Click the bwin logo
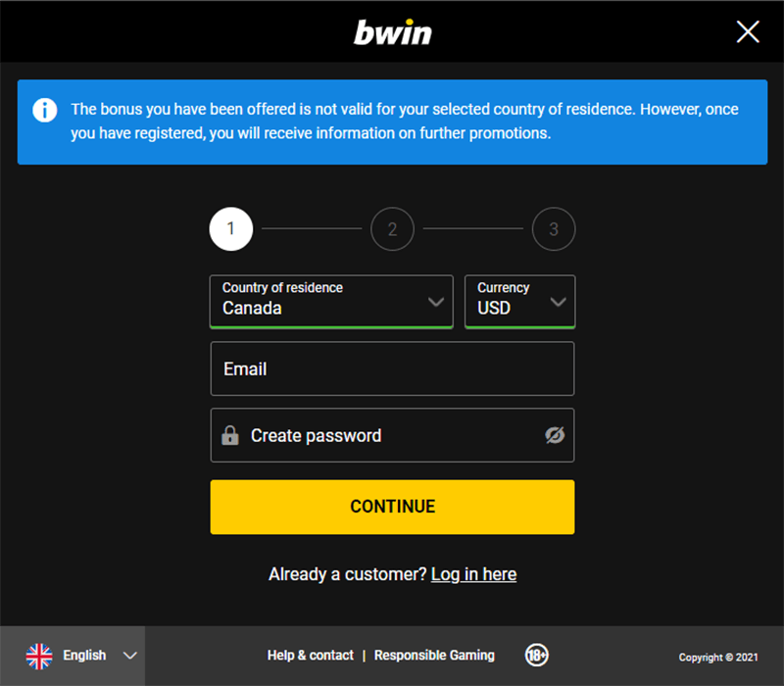The image size is (784, 686). [x=392, y=31]
